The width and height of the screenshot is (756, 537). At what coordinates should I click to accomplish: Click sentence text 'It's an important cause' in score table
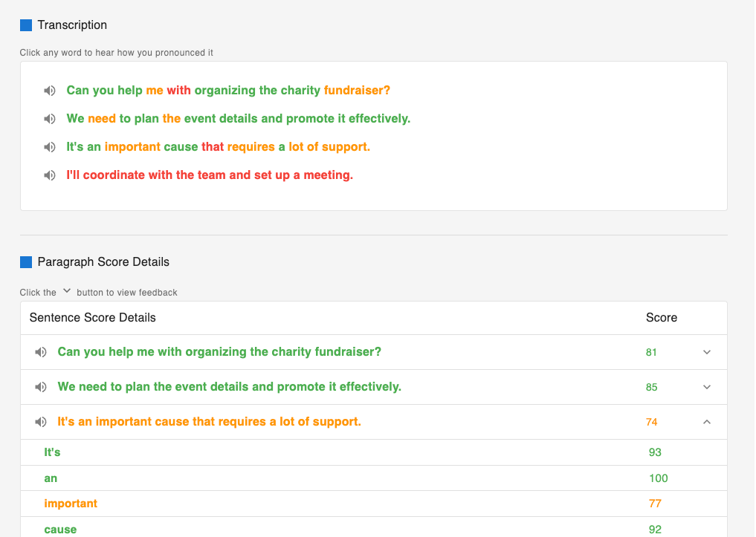pos(209,422)
